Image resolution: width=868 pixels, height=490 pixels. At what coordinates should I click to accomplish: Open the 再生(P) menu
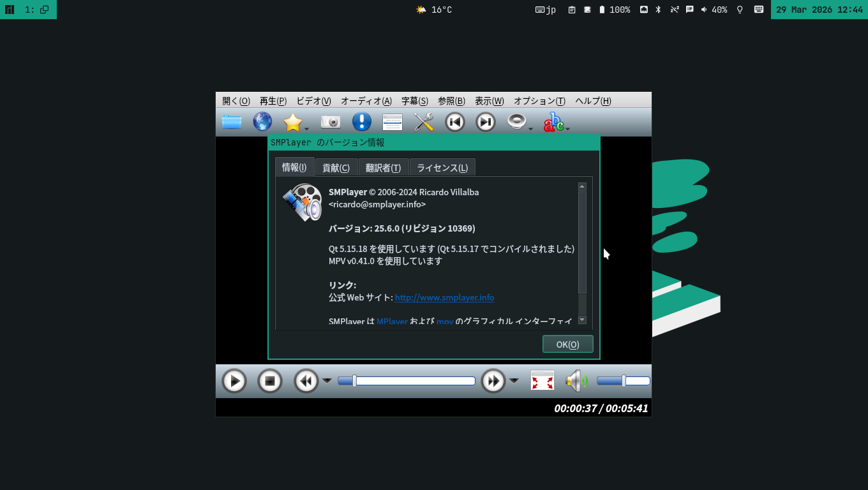click(273, 101)
